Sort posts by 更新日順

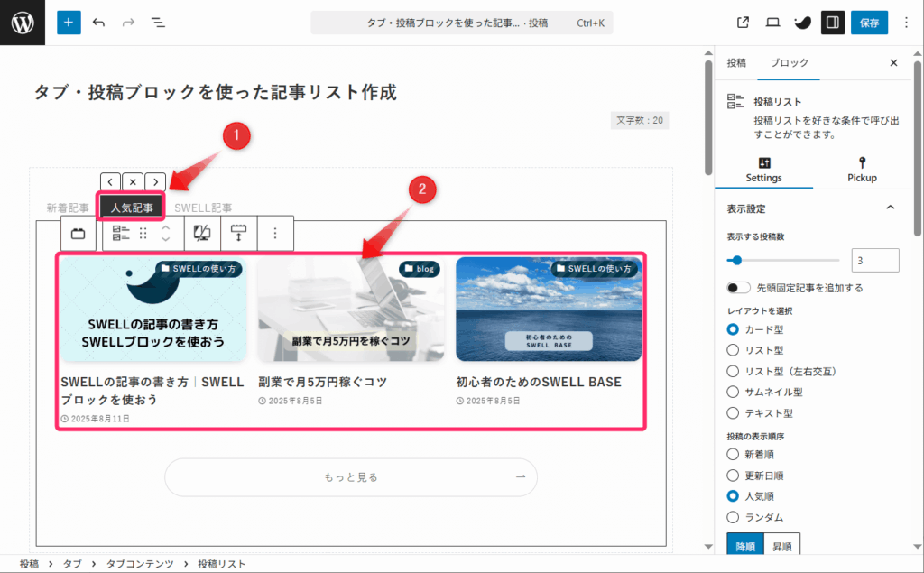[x=733, y=476]
